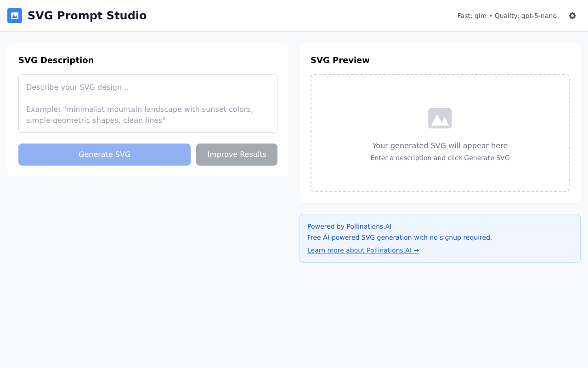The height and width of the screenshot is (368, 588).
Task: Open the 'Learn more about Pollinations.AI' link
Action: pyautogui.click(x=363, y=250)
